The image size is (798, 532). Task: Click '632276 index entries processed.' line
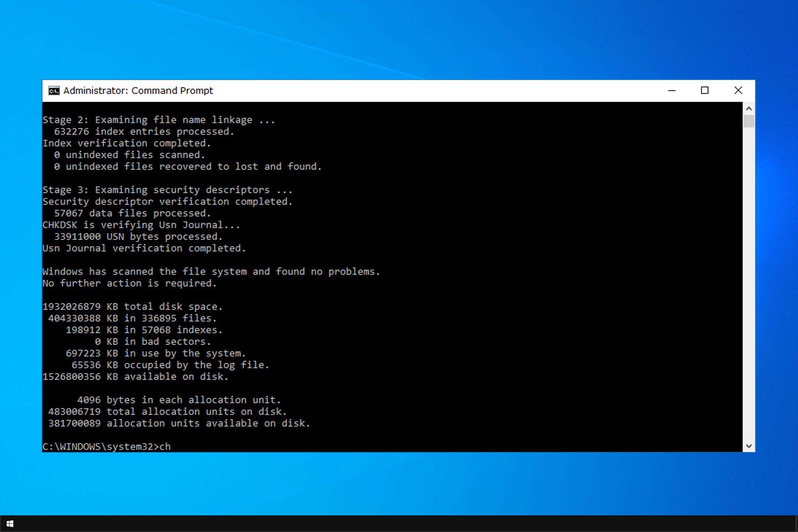tap(144, 132)
